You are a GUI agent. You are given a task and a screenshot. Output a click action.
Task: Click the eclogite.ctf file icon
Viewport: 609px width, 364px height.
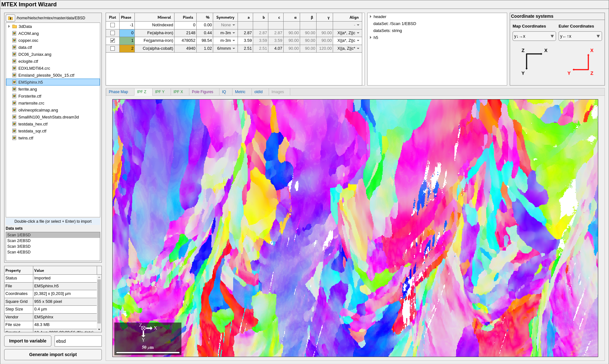[x=14, y=61]
